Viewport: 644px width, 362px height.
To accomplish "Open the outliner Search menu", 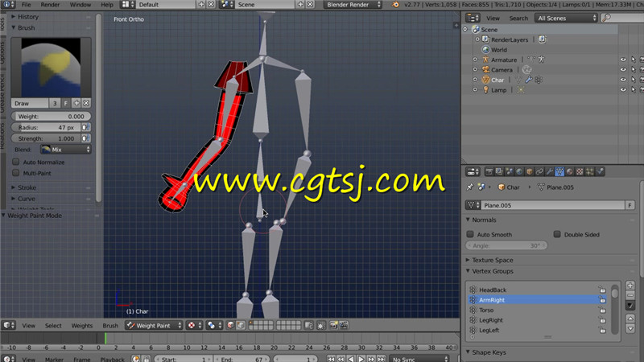I will pos(518,18).
